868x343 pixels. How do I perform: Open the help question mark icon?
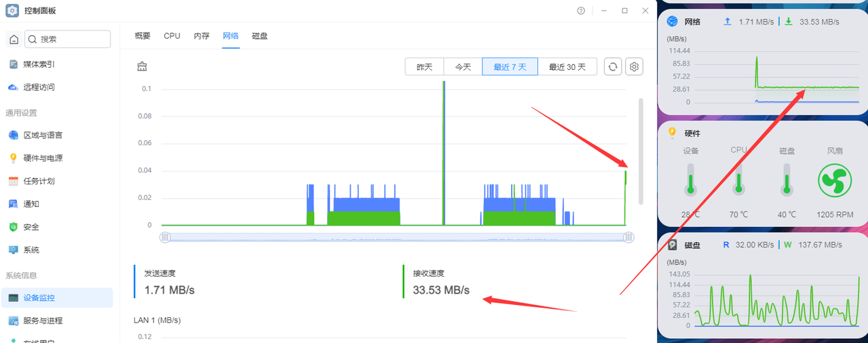coord(581,11)
